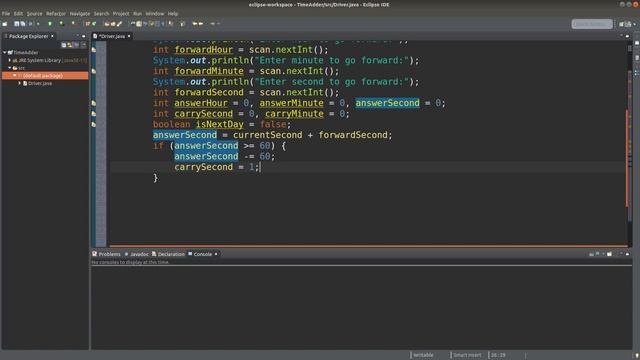The width and height of the screenshot is (640, 360).
Task: Select the TimeAdder project
Action: coord(25,52)
